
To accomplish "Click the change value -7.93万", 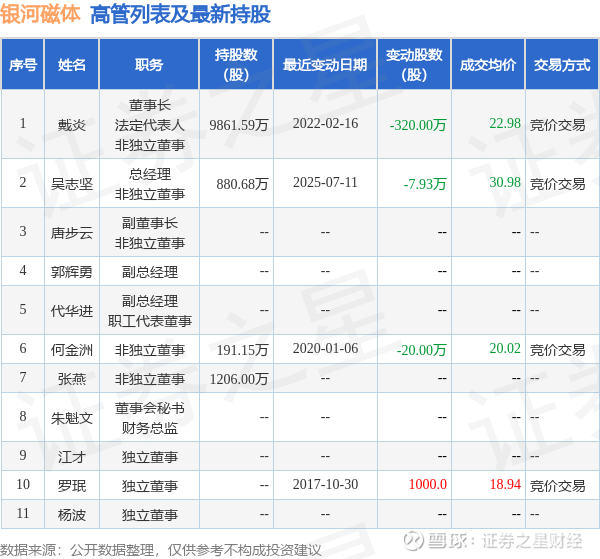I will pos(425,184).
